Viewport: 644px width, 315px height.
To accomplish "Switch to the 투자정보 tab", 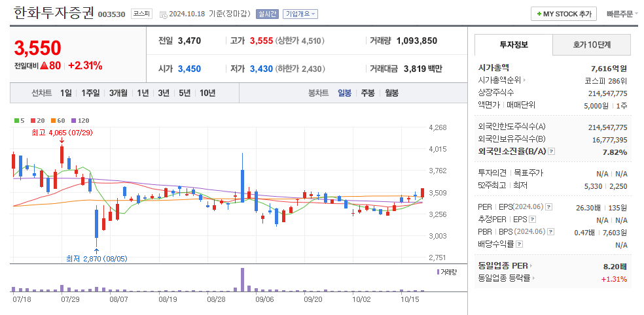I will coord(513,44).
